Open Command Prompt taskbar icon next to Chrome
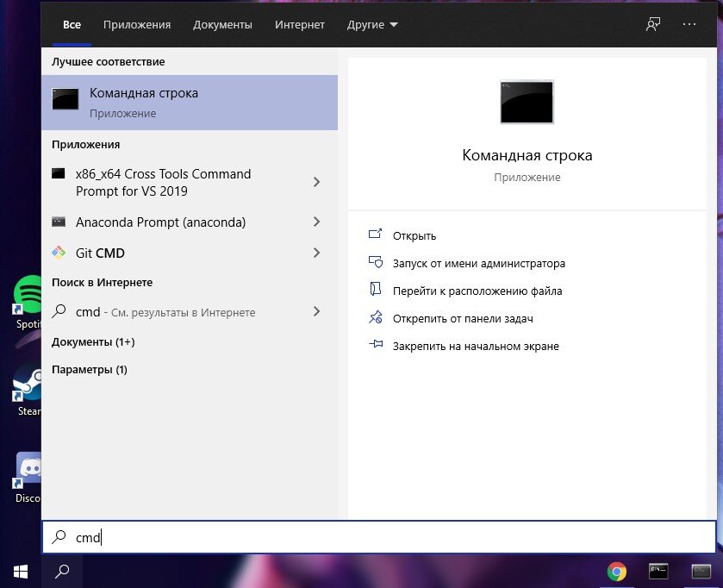This screenshot has height=588, width=723. 658,571
